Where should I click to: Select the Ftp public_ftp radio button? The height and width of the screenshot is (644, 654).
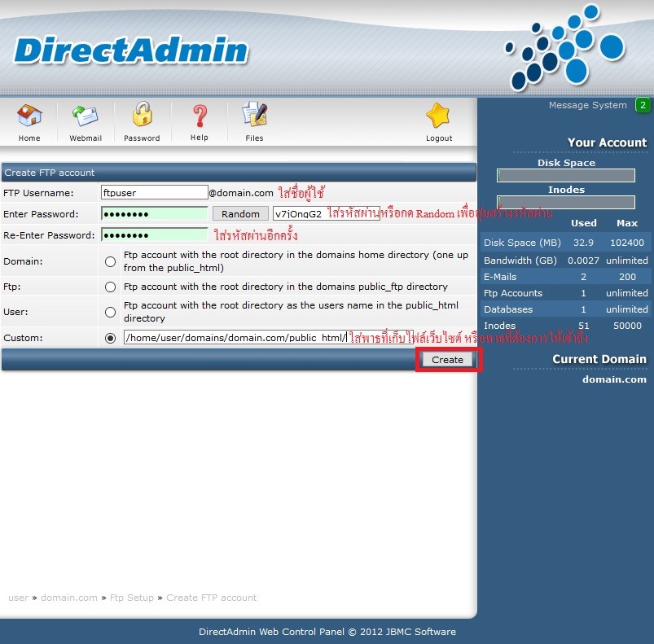pos(110,287)
